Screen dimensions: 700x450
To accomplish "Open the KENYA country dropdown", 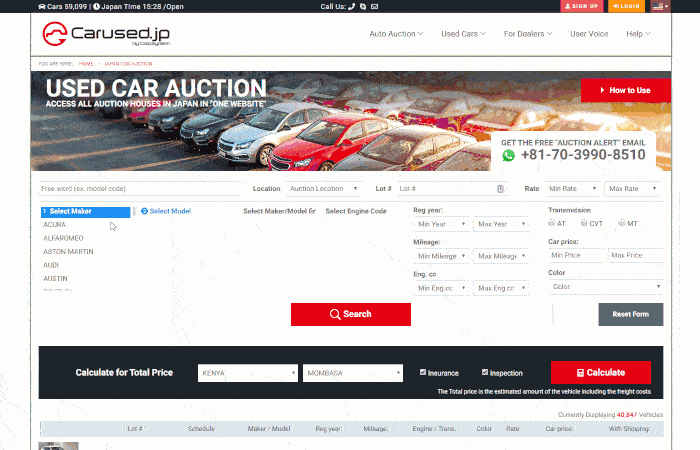I will [248, 373].
